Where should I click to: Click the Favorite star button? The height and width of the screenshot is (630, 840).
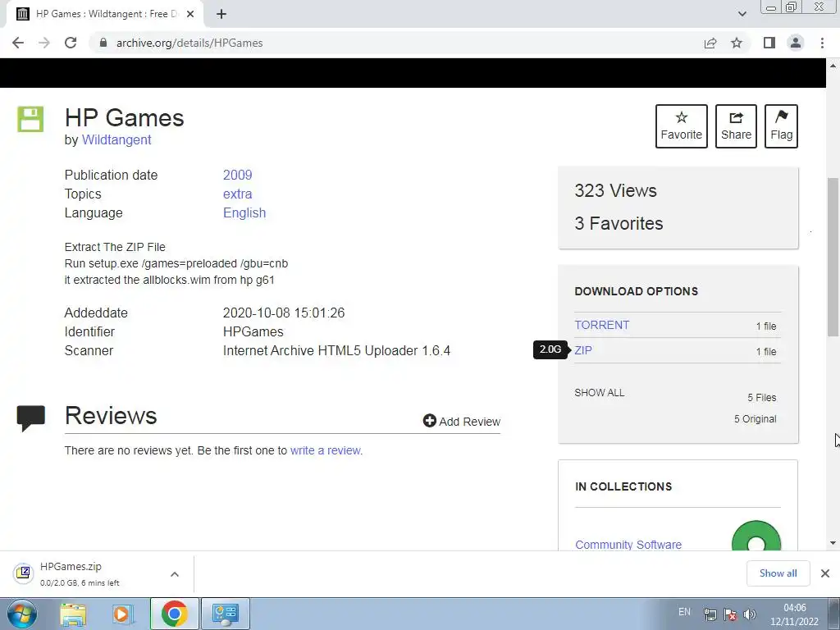click(x=682, y=126)
